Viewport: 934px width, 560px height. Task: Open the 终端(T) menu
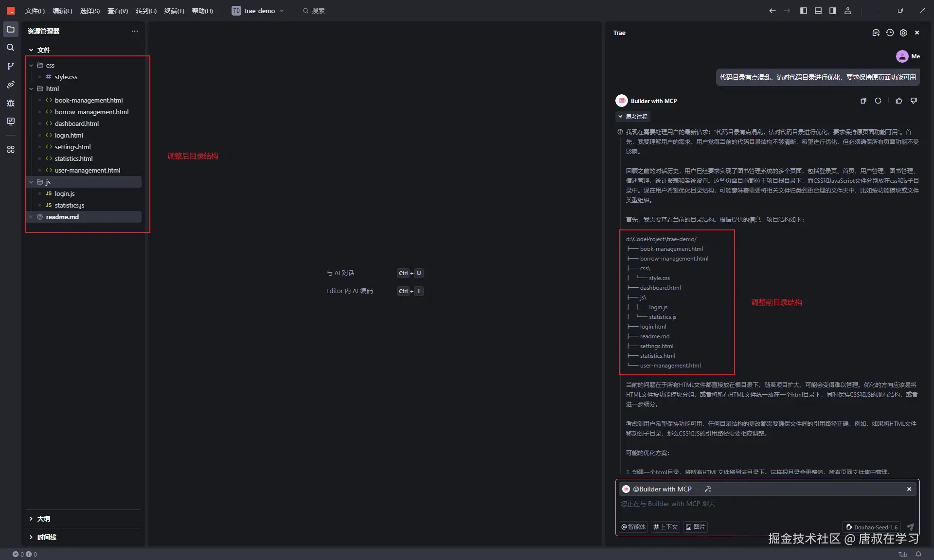[174, 11]
